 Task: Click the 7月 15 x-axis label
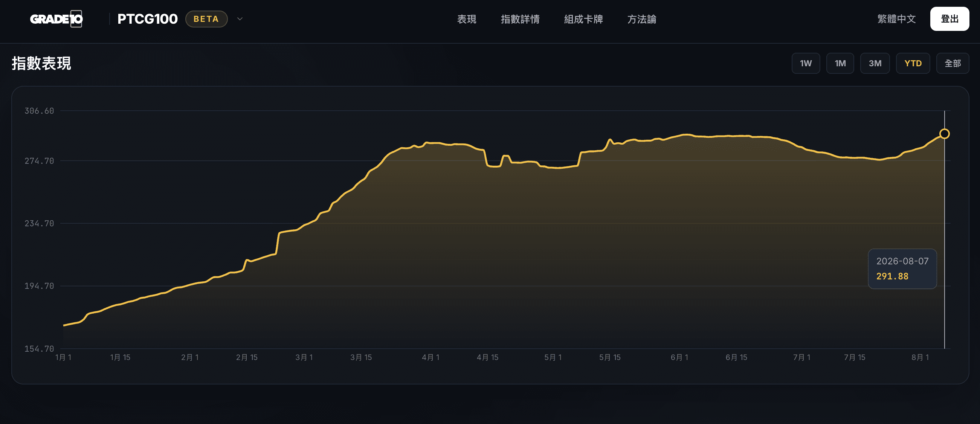[x=855, y=357]
